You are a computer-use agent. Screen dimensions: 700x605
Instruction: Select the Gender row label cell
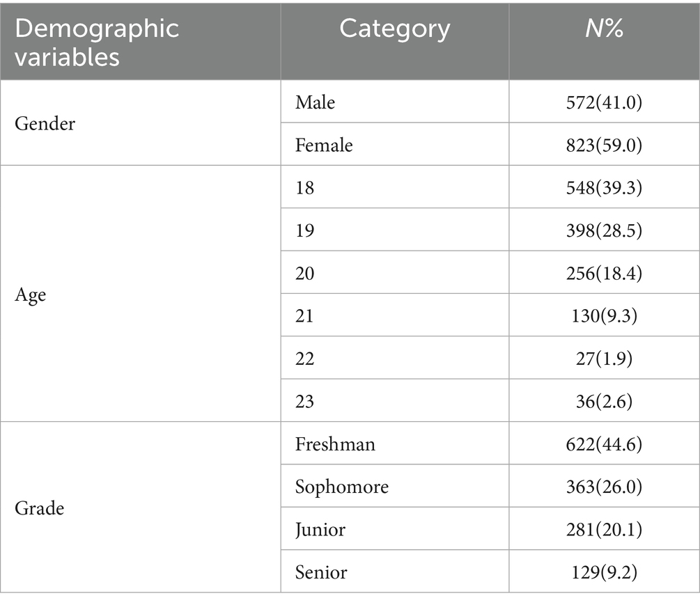tap(45, 123)
